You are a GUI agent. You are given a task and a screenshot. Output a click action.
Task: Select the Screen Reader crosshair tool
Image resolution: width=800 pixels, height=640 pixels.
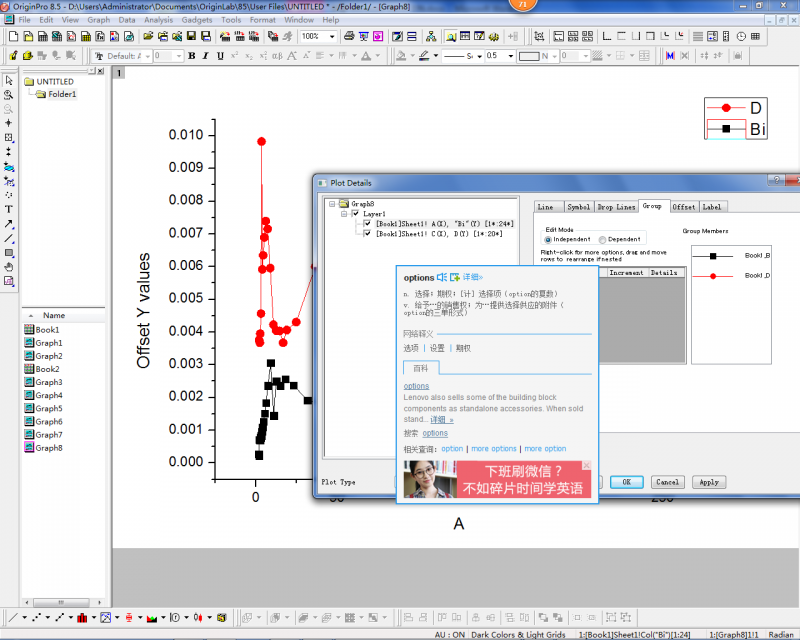click(9, 123)
